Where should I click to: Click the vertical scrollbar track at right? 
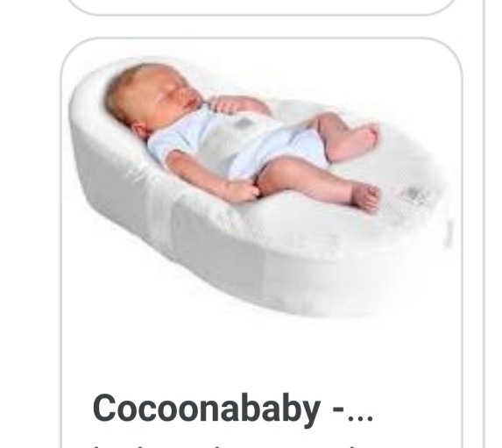(x=484, y=224)
